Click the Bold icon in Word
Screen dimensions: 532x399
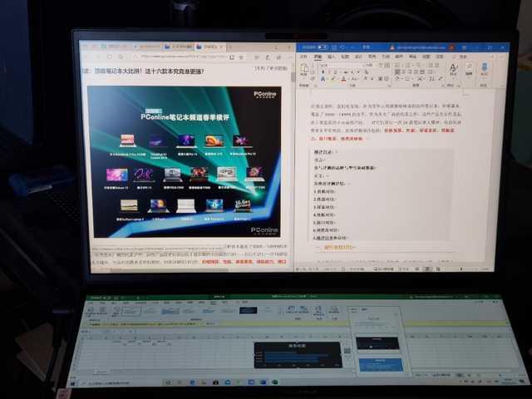pyautogui.click(x=323, y=72)
